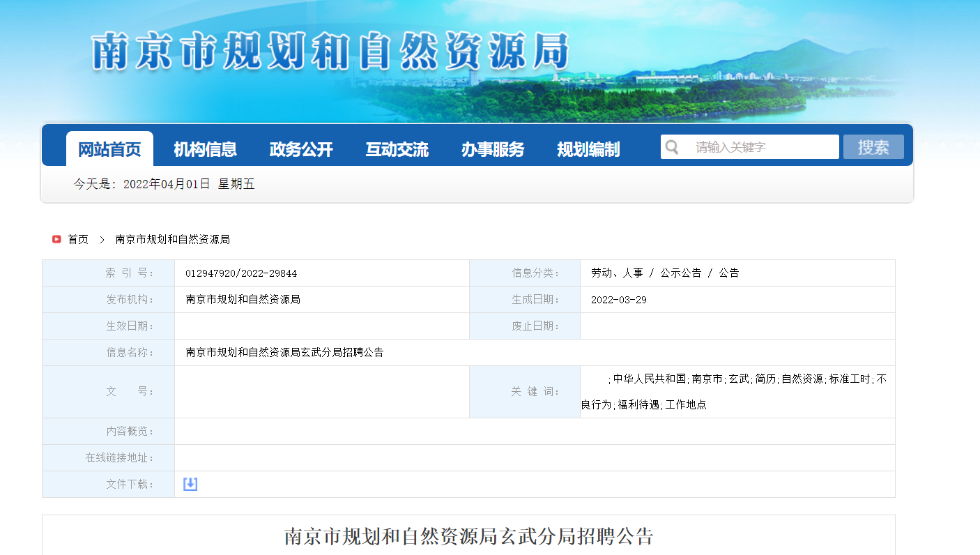Follow the 首页 breadcrumb link

point(78,239)
